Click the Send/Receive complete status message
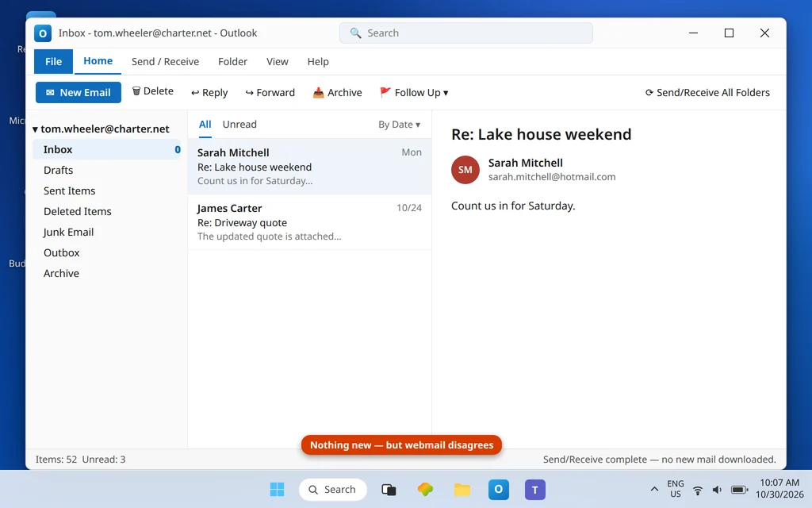This screenshot has height=508, width=812. (659, 460)
